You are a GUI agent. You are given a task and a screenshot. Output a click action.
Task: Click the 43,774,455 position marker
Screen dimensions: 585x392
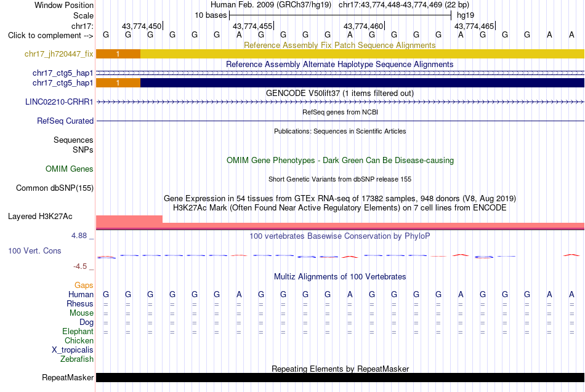click(x=252, y=26)
